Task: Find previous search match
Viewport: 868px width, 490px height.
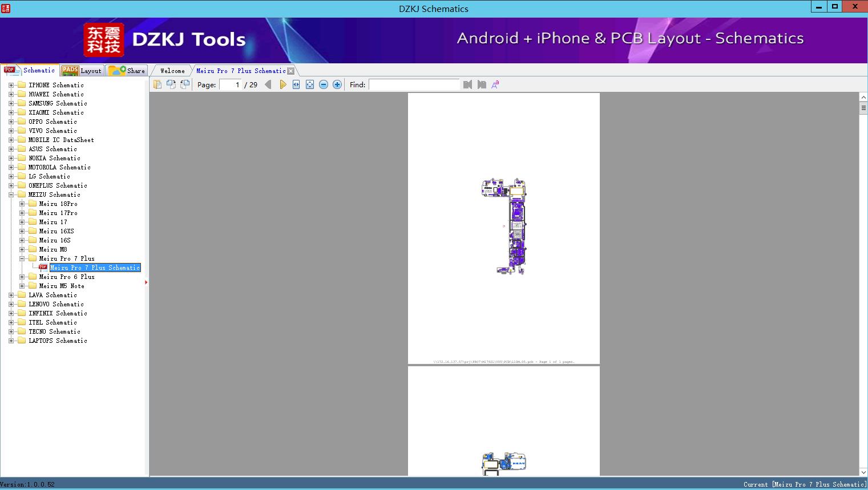Action: [468, 84]
